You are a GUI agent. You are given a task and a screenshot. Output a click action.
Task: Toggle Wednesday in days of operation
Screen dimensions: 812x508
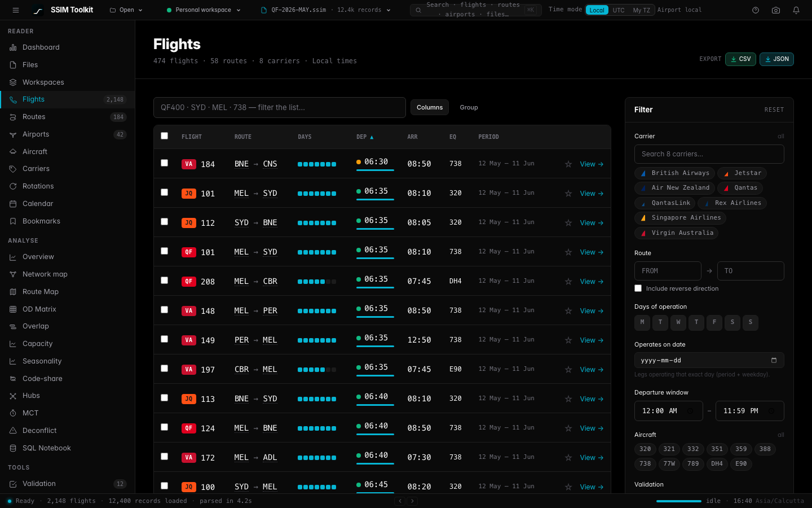pyautogui.click(x=678, y=322)
